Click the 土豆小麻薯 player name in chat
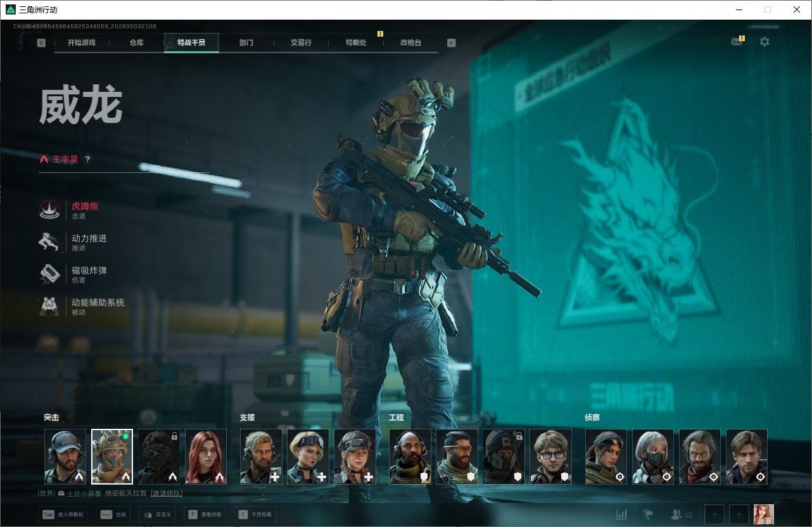 (x=84, y=493)
